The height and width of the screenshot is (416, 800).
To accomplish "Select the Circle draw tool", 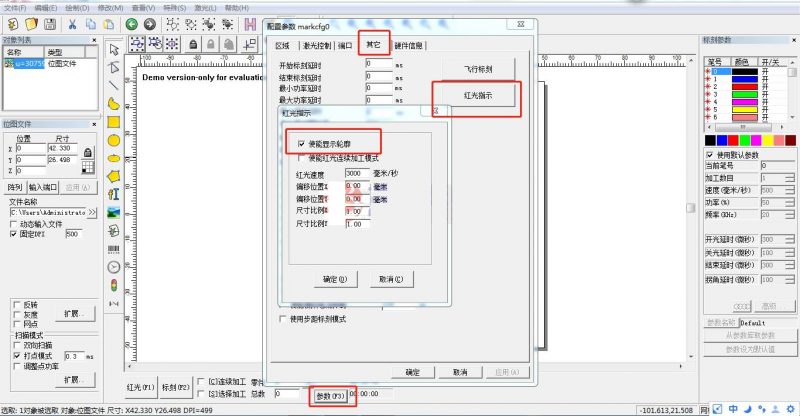I will [x=114, y=140].
